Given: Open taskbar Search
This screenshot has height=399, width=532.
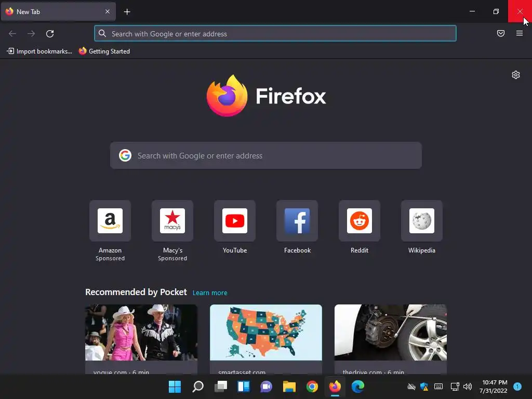Looking at the screenshot, I should (198, 387).
